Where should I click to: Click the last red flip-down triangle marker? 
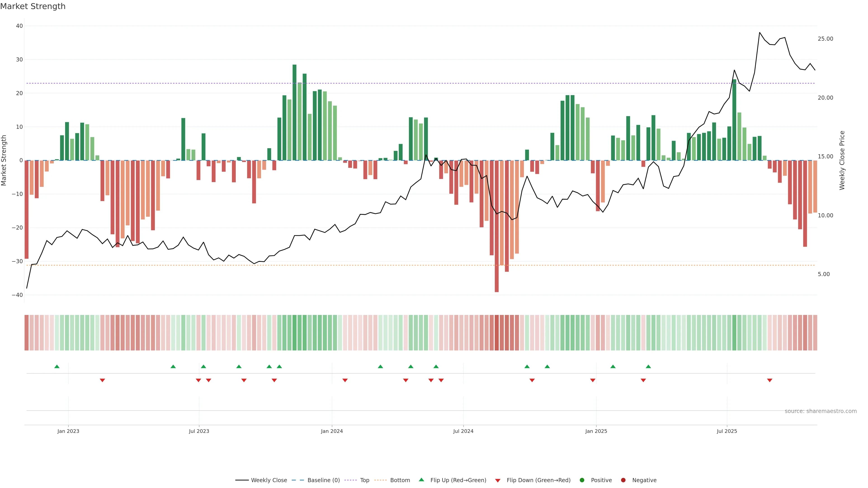click(x=770, y=380)
